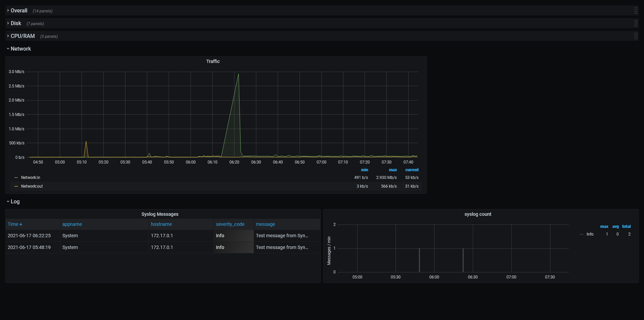Viewport: 644px width, 320px height.
Task: Collapse the Network row chevron
Action: click(8, 49)
